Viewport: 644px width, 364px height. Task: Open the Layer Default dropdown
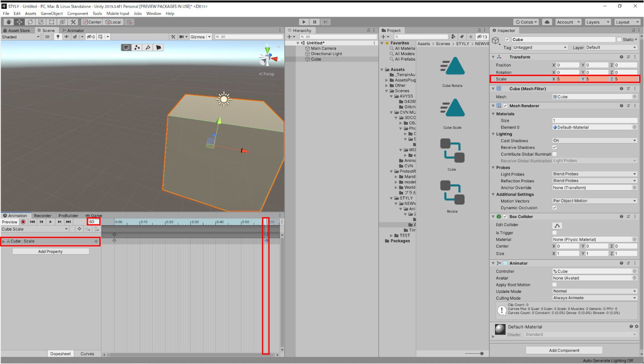point(611,47)
